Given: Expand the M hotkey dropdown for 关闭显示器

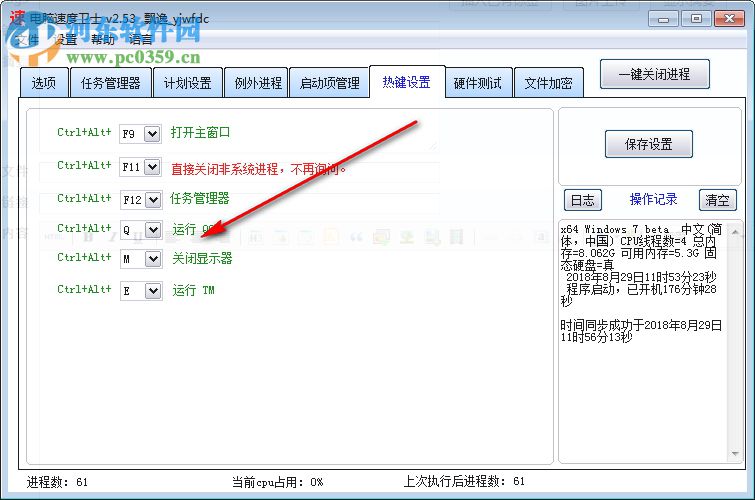Looking at the screenshot, I should coord(153,259).
